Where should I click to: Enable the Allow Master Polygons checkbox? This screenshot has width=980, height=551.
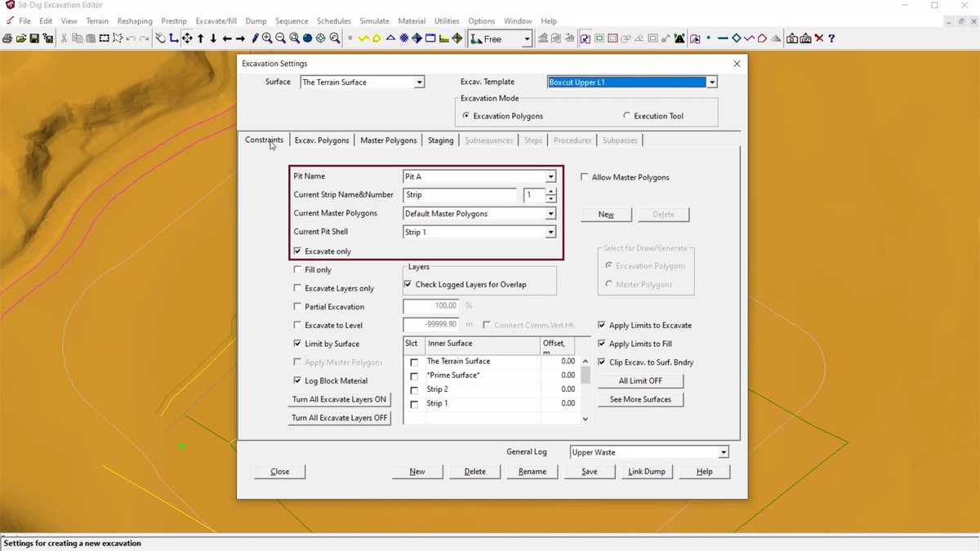[x=585, y=177]
